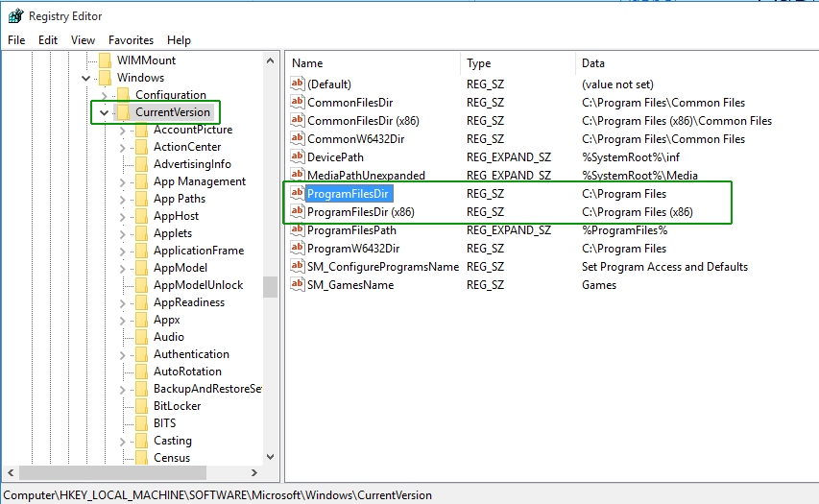Expand the Authentication key

click(x=123, y=355)
